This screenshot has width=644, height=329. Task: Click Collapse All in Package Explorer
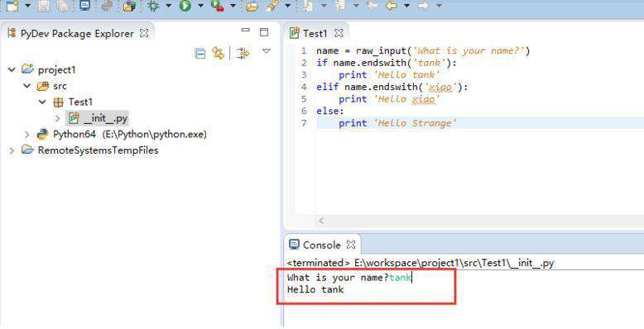click(200, 54)
